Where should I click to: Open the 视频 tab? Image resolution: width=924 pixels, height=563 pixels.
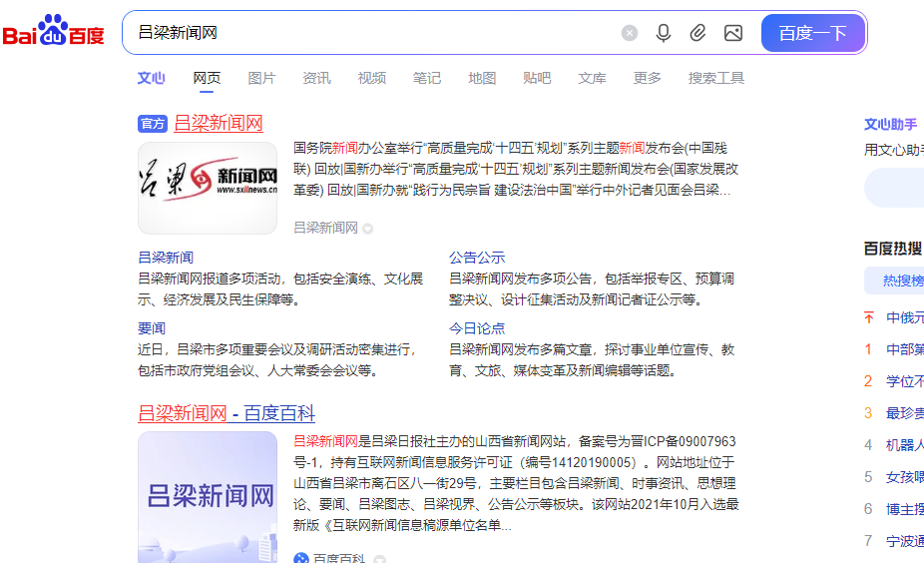[x=372, y=78]
